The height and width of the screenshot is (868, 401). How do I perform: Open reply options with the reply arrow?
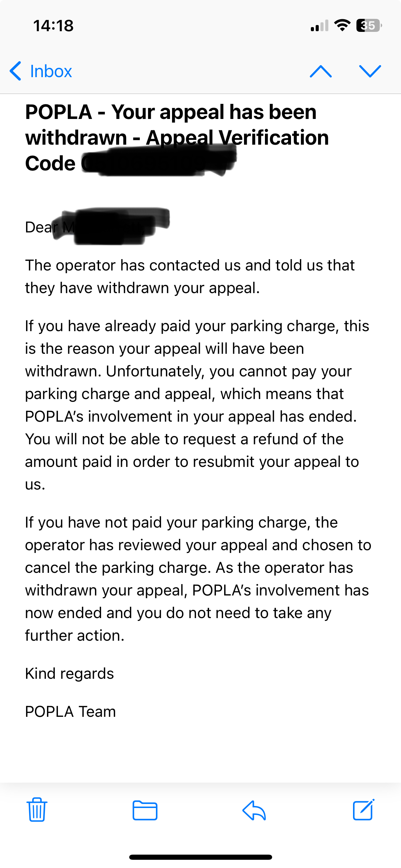[254, 810]
